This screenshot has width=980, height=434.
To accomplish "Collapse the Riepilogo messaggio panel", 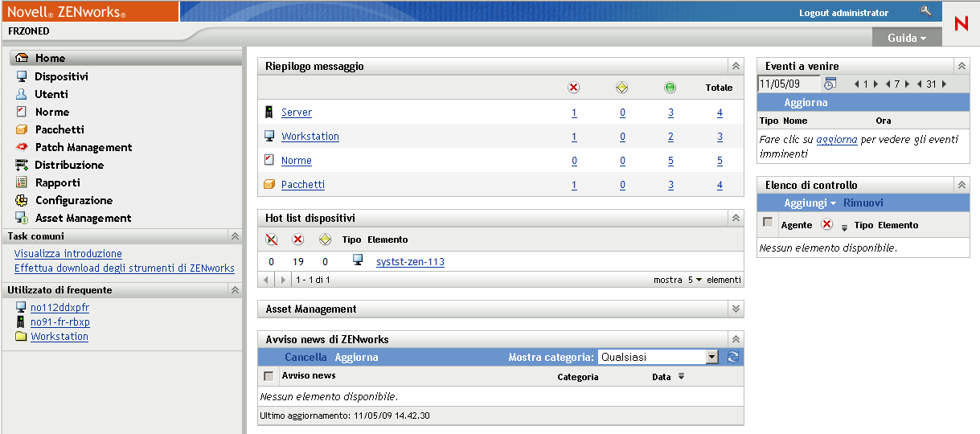I will coord(735,67).
